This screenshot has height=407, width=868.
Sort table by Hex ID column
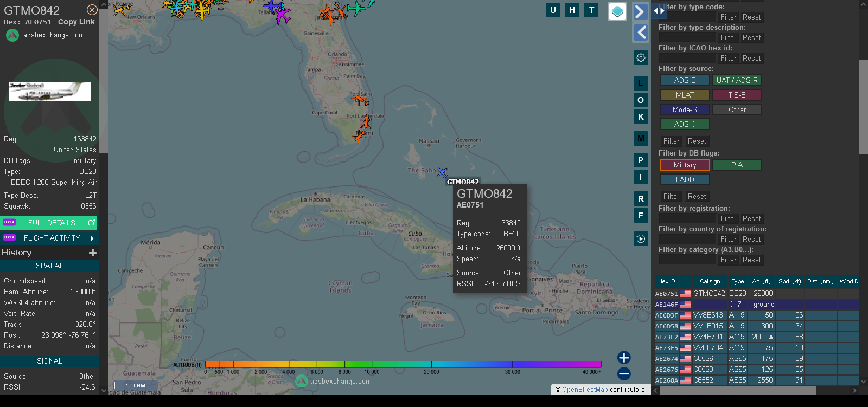click(x=667, y=281)
